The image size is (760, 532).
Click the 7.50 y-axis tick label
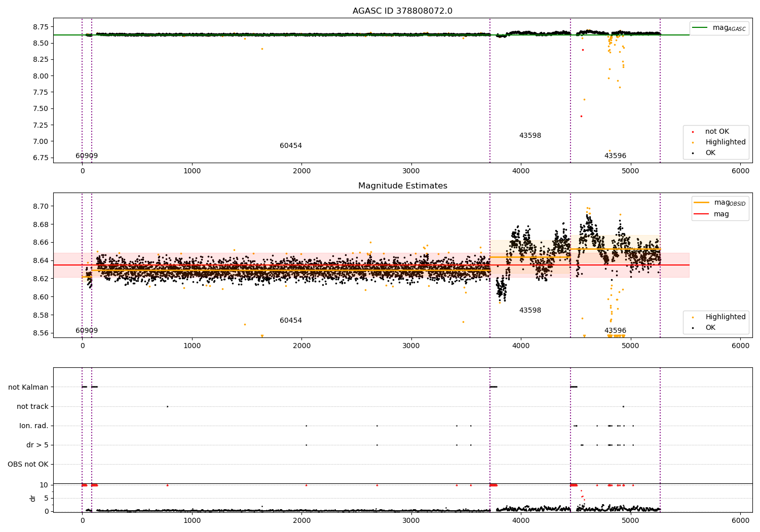(x=40, y=109)
